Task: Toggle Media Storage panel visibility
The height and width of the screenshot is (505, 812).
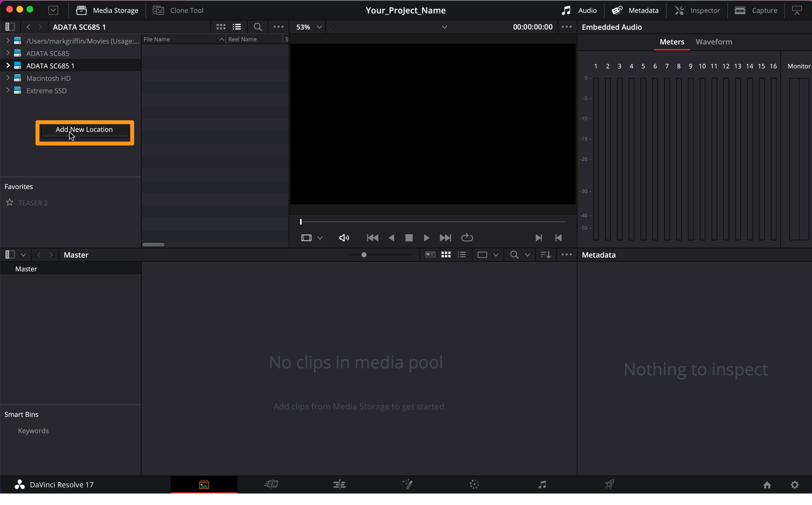Action: (107, 10)
